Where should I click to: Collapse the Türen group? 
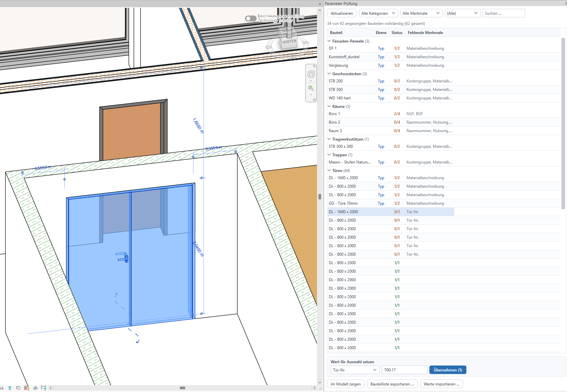329,171
